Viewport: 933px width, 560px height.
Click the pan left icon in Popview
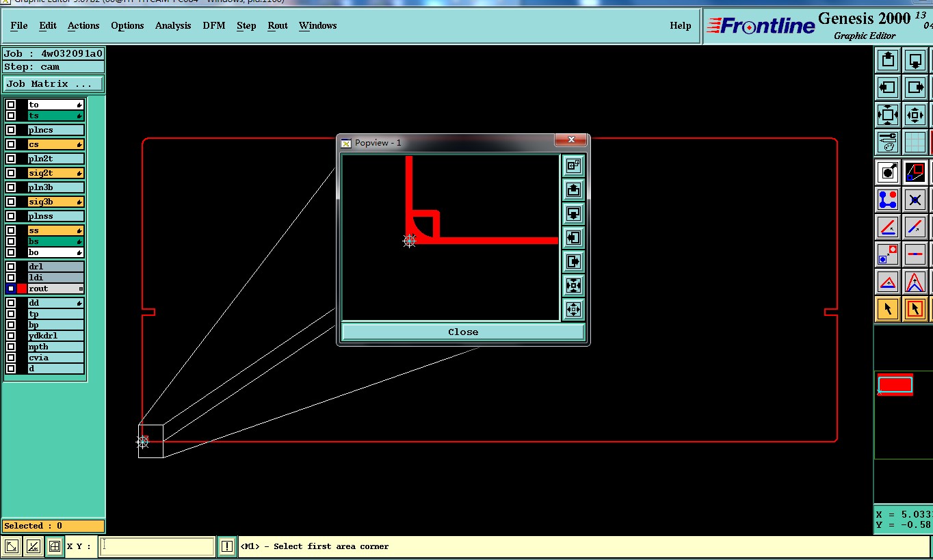coord(573,237)
